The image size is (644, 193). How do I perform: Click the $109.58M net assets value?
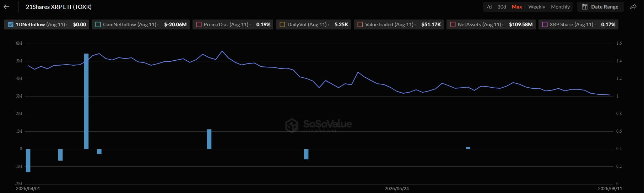[x=521, y=24]
